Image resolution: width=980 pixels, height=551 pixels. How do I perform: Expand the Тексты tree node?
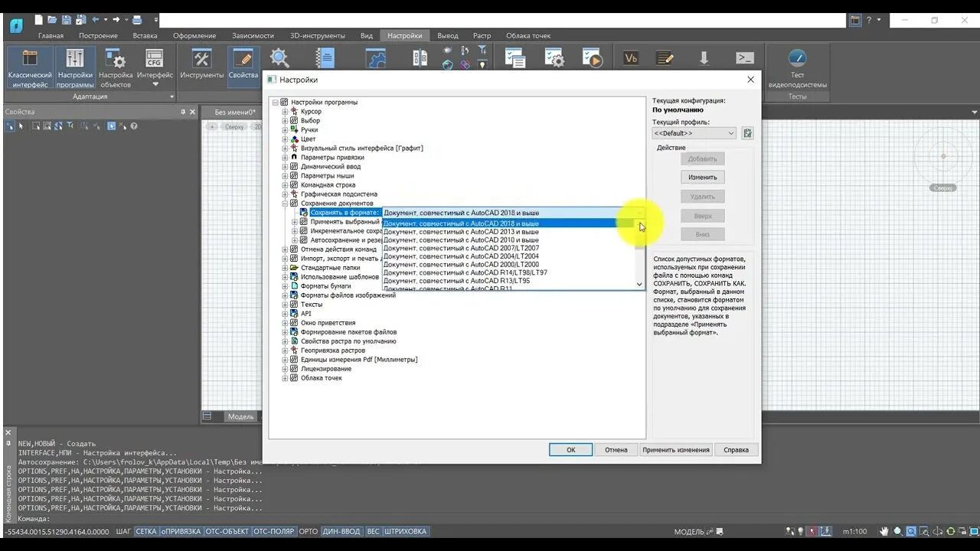tap(285, 305)
